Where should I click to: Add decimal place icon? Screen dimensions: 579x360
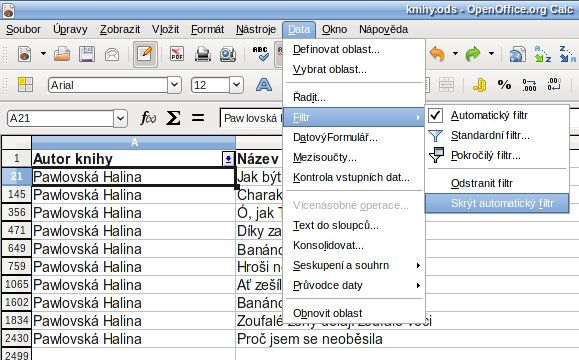[x=529, y=85]
